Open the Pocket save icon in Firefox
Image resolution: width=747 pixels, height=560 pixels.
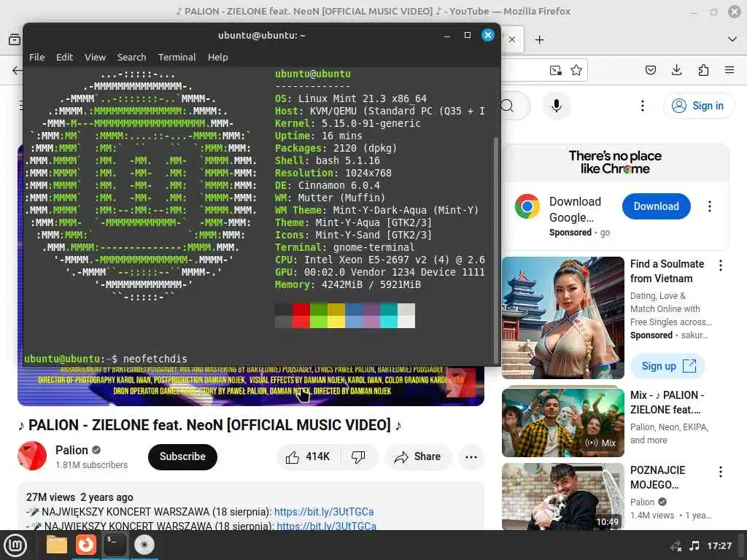tap(650, 71)
